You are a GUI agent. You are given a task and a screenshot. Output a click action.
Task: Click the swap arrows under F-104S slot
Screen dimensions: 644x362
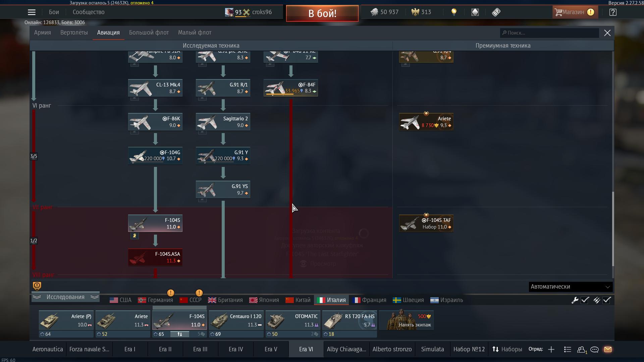(x=180, y=334)
